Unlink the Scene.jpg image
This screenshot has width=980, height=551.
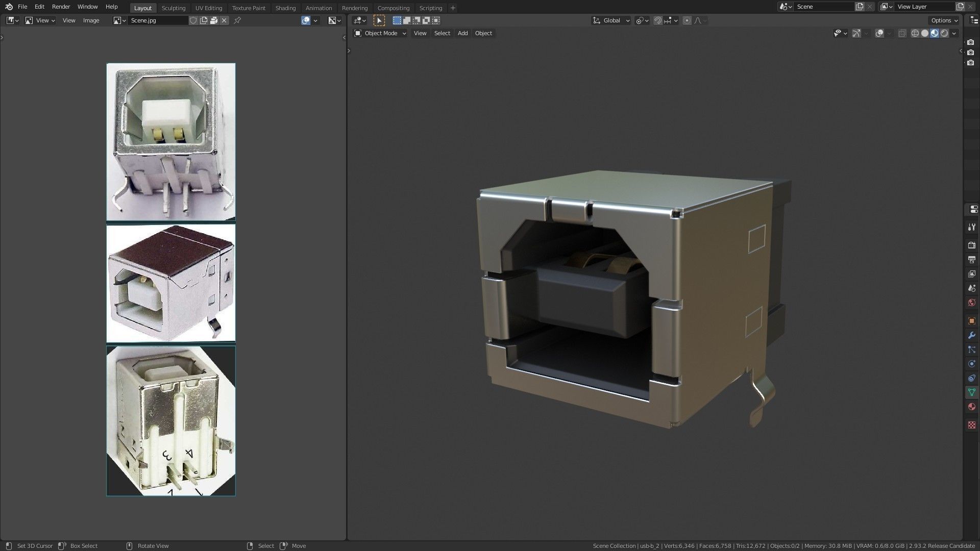[x=224, y=20]
